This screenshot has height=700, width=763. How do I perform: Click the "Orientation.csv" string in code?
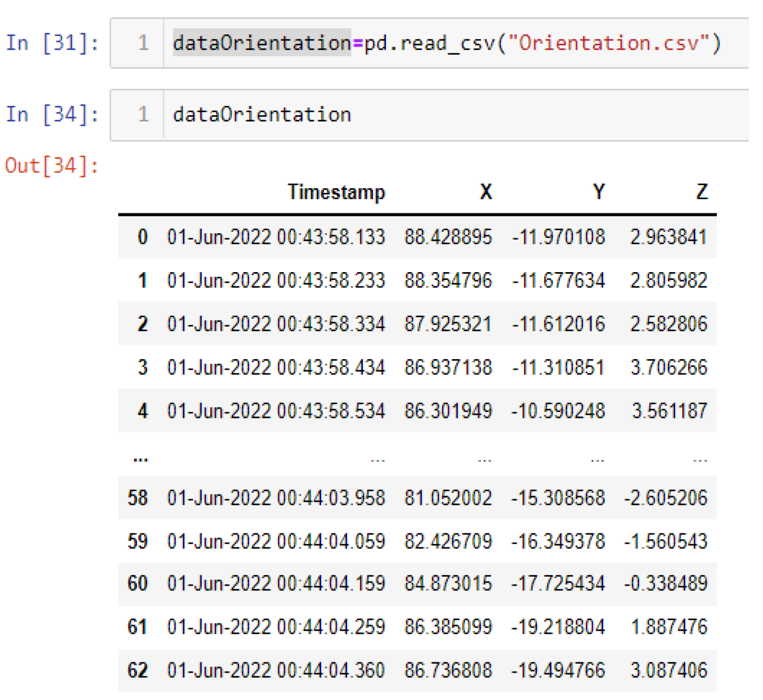coord(608,43)
